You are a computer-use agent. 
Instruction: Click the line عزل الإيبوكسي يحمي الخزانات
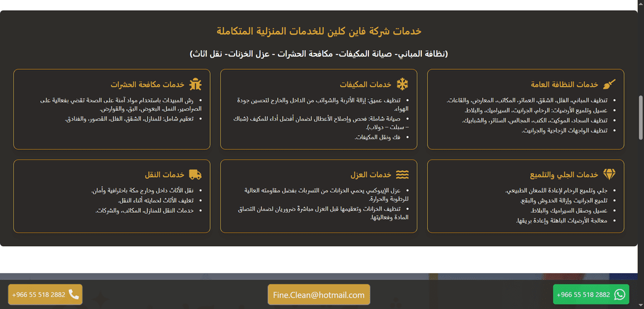[327, 195]
